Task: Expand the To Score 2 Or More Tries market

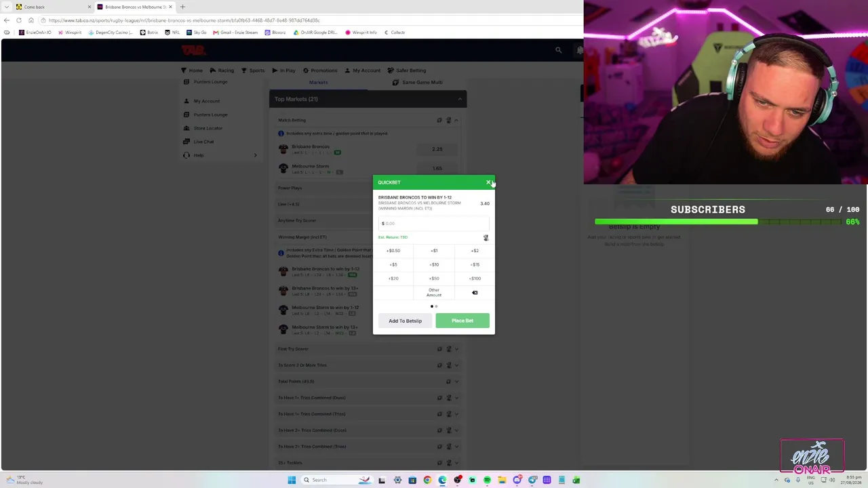Action: pyautogui.click(x=456, y=365)
